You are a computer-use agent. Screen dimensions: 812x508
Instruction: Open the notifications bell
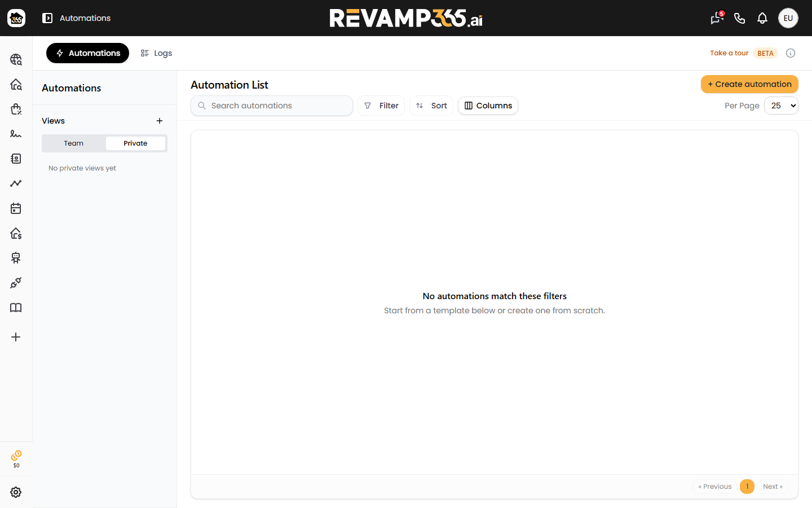[x=762, y=18]
